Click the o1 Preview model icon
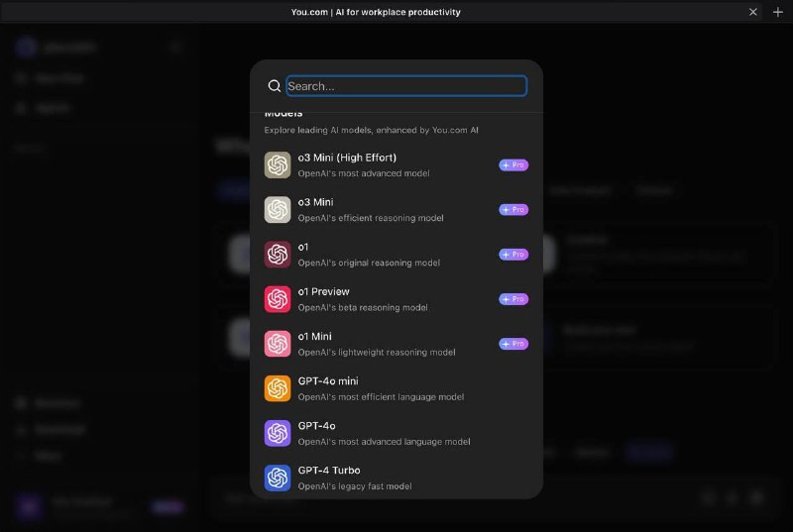This screenshot has height=532, width=793. [278, 299]
